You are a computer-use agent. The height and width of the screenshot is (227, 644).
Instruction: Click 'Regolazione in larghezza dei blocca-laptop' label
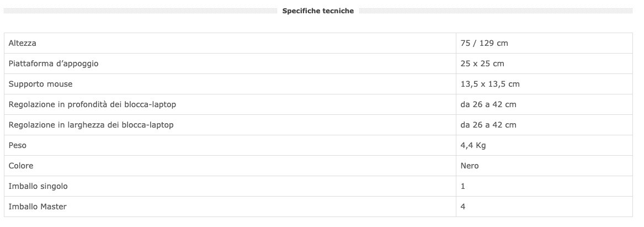[91, 125]
